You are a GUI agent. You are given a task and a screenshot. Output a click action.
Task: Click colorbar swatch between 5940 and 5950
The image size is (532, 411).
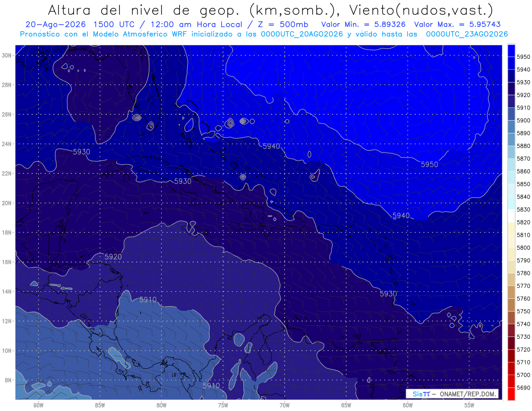pos(511,63)
